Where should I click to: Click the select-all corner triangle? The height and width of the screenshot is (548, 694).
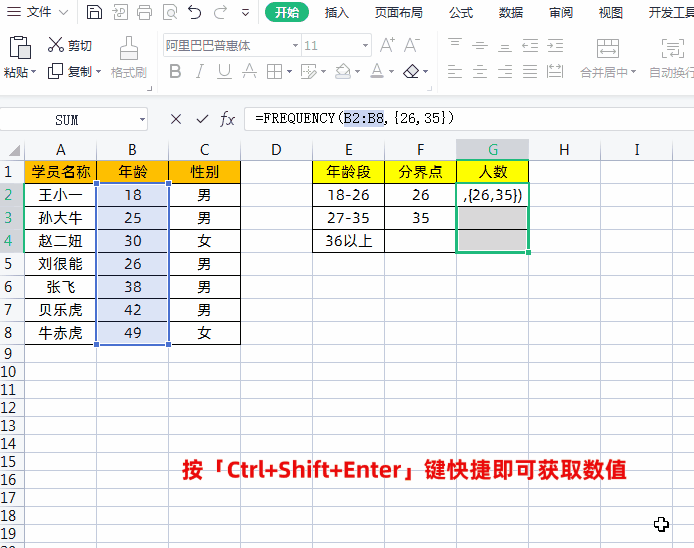click(x=14, y=151)
